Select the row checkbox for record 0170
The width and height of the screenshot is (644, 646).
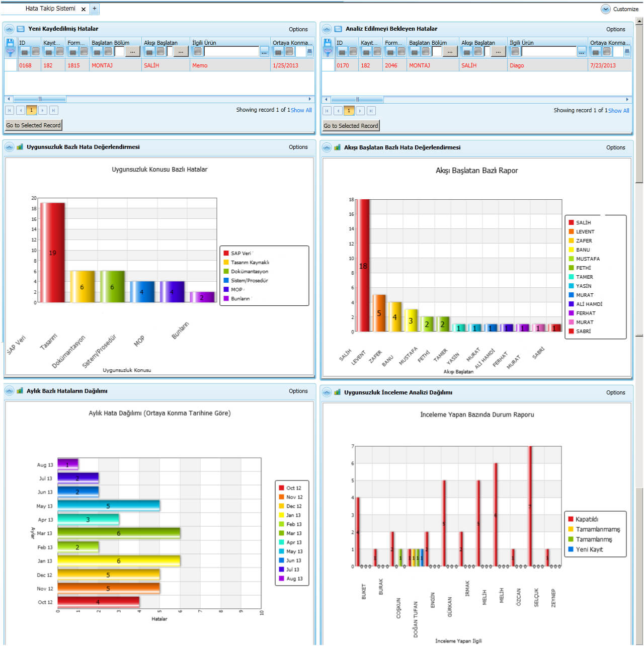coord(328,65)
